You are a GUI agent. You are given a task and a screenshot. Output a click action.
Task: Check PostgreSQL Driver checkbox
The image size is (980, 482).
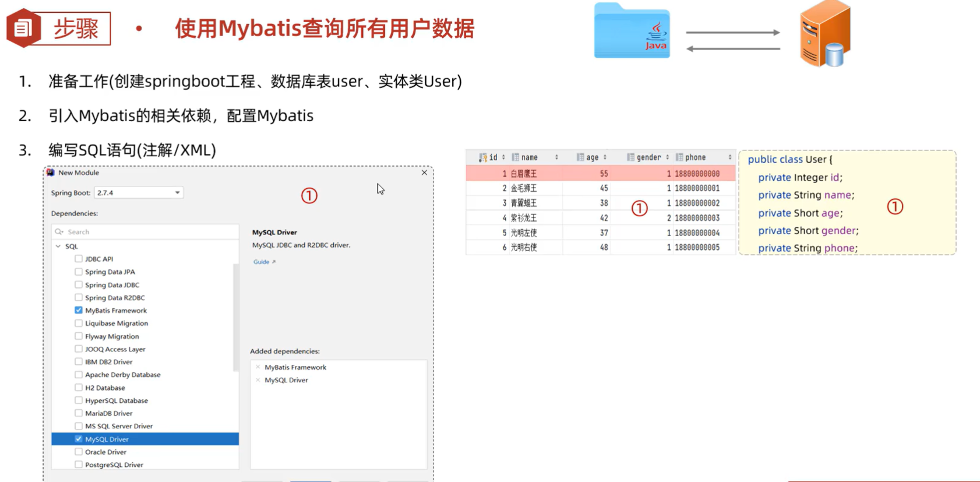79,465
